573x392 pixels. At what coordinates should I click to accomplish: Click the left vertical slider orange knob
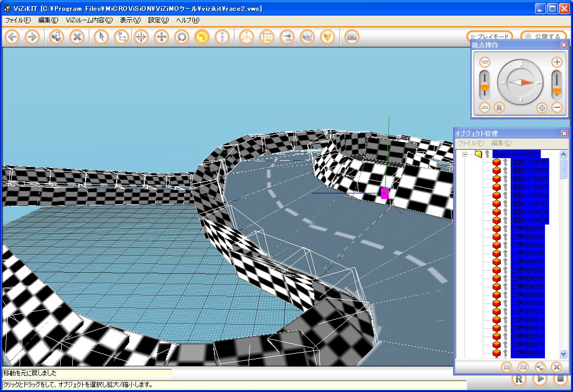(485, 87)
